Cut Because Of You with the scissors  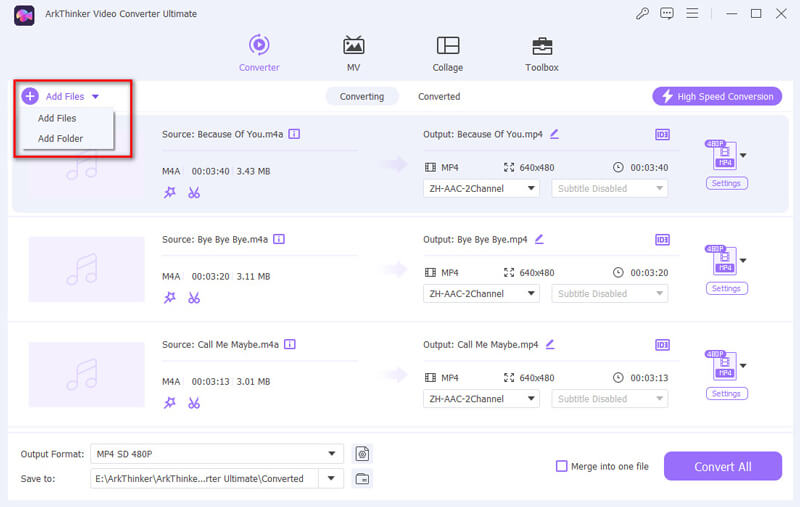[194, 192]
